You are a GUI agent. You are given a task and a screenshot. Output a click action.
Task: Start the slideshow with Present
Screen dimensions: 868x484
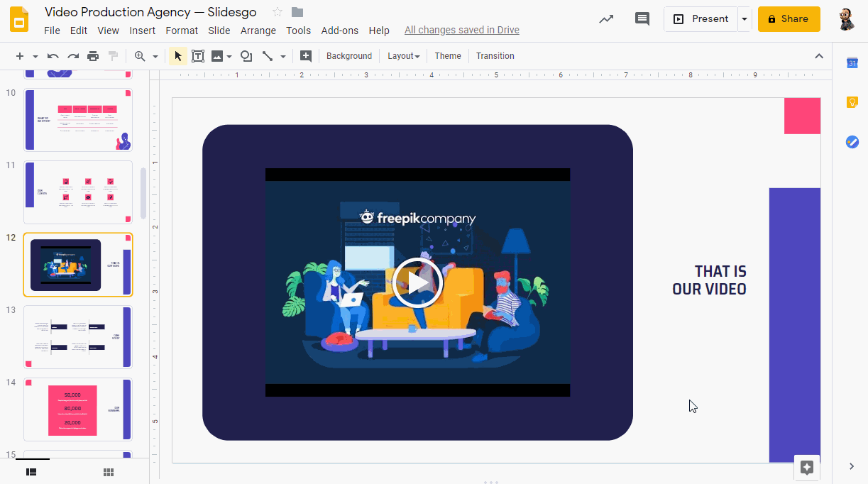[701, 19]
